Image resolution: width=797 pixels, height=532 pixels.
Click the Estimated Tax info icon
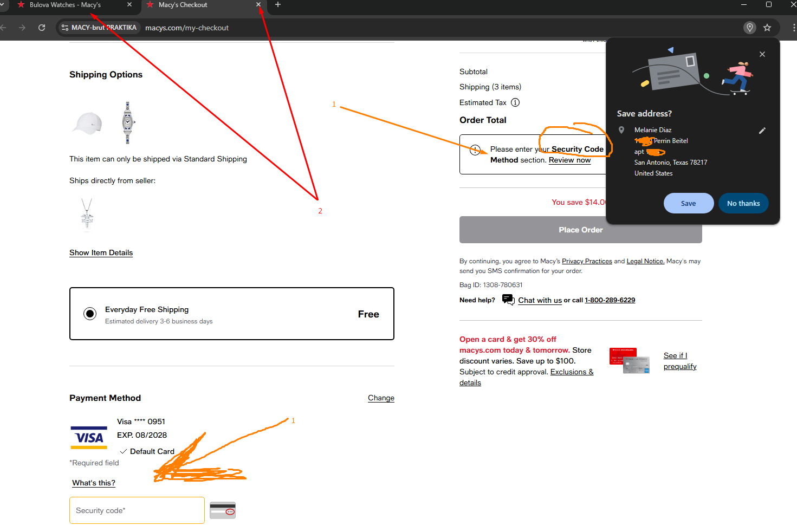click(515, 102)
